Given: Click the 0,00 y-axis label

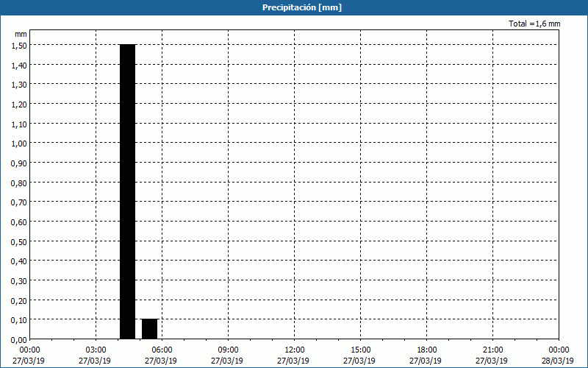Looking at the screenshot, I should pyautogui.click(x=19, y=340).
